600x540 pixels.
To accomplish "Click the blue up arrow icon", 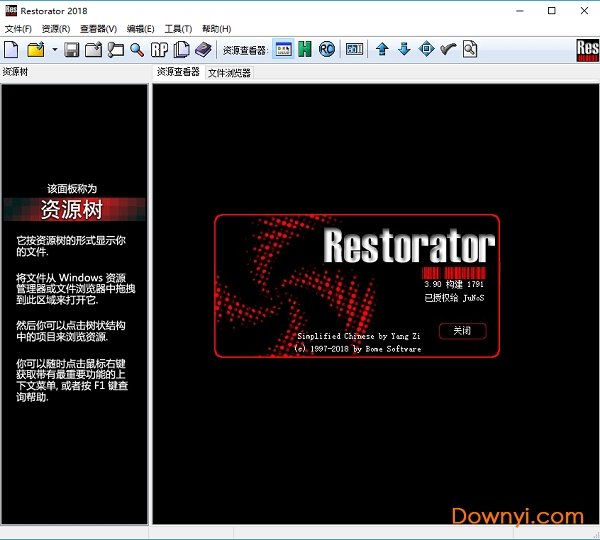I will [382, 49].
